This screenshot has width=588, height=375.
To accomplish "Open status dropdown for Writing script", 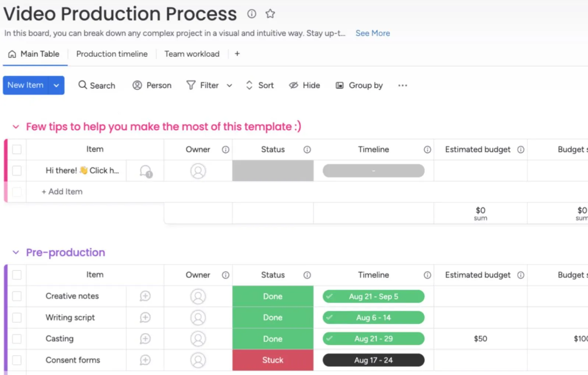I will pos(273,318).
